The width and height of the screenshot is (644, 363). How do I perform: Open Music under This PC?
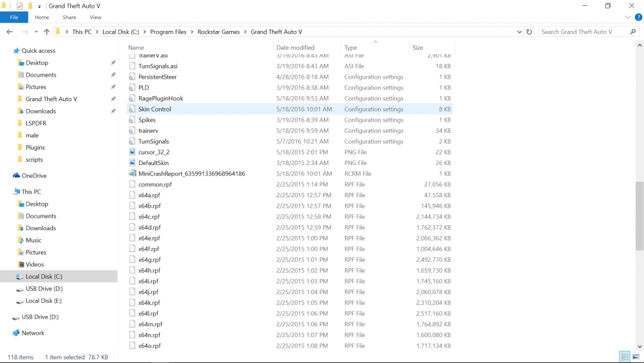(x=33, y=240)
